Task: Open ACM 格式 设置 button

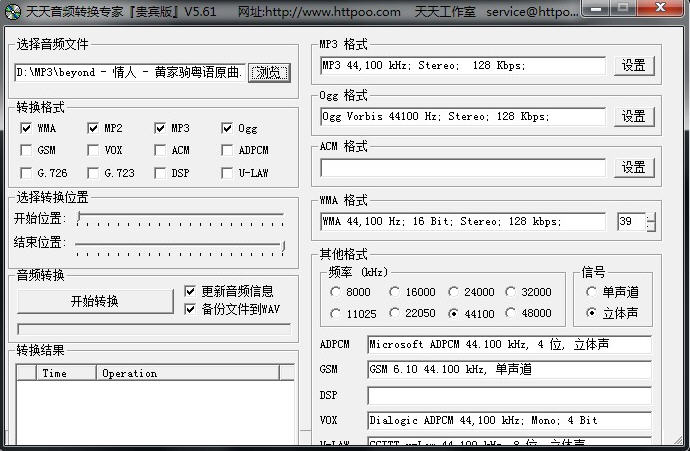Action: point(633,167)
